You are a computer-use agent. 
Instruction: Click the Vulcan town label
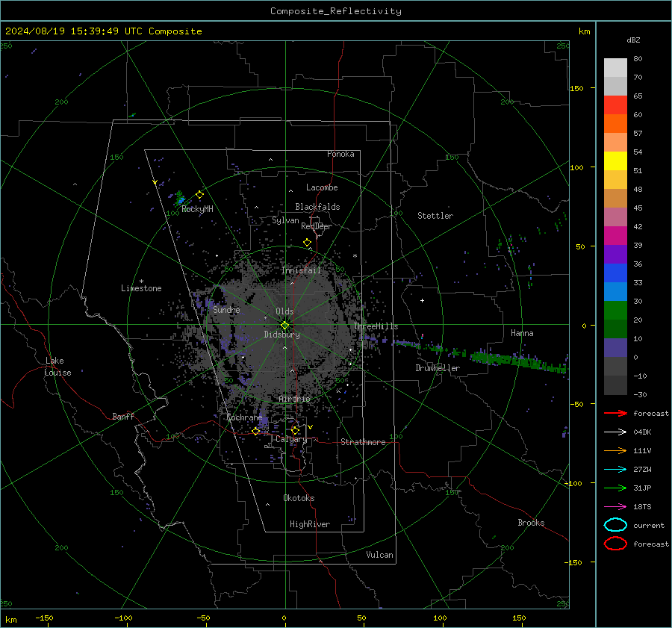(379, 555)
